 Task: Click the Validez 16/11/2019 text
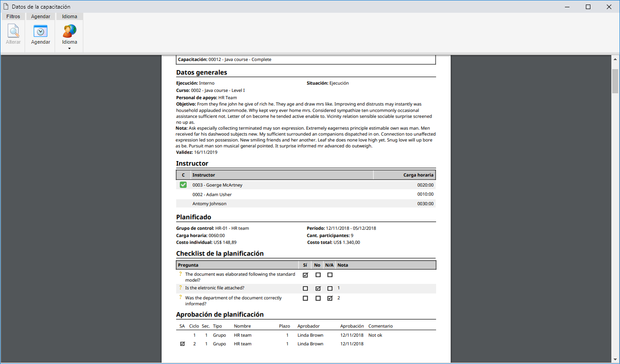(197, 152)
